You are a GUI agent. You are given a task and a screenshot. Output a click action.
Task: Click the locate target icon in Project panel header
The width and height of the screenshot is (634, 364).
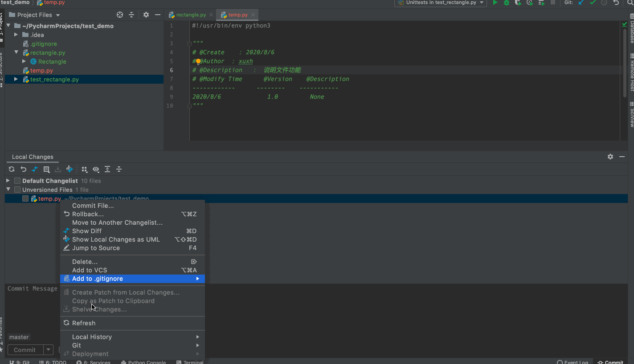(120, 15)
